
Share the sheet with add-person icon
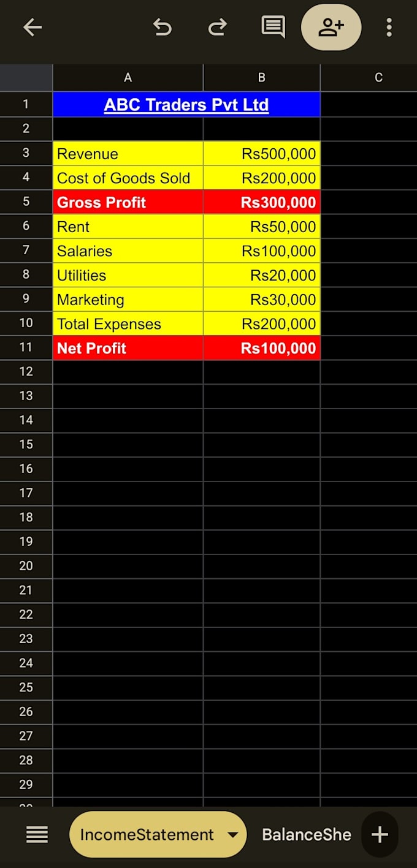point(331,27)
